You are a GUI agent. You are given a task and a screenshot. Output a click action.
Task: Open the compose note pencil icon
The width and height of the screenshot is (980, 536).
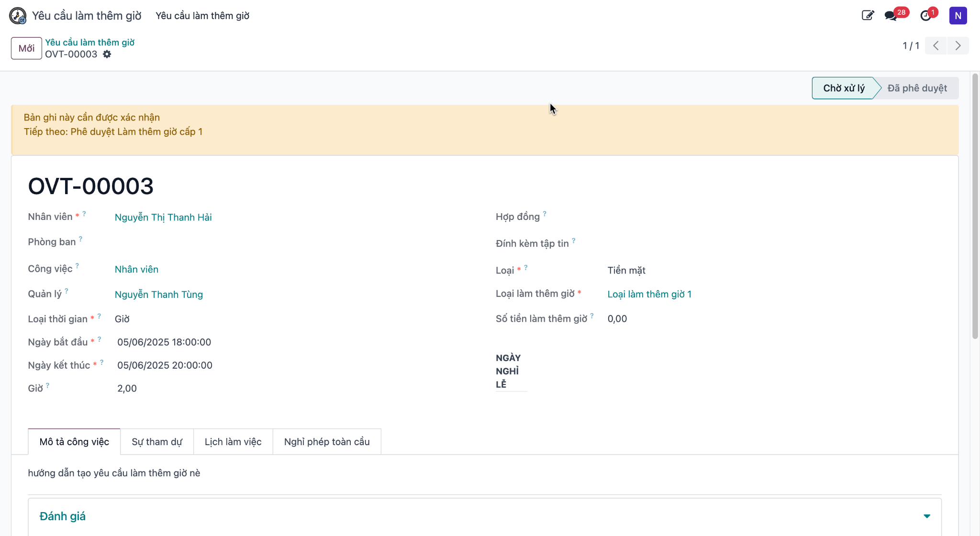(x=868, y=15)
